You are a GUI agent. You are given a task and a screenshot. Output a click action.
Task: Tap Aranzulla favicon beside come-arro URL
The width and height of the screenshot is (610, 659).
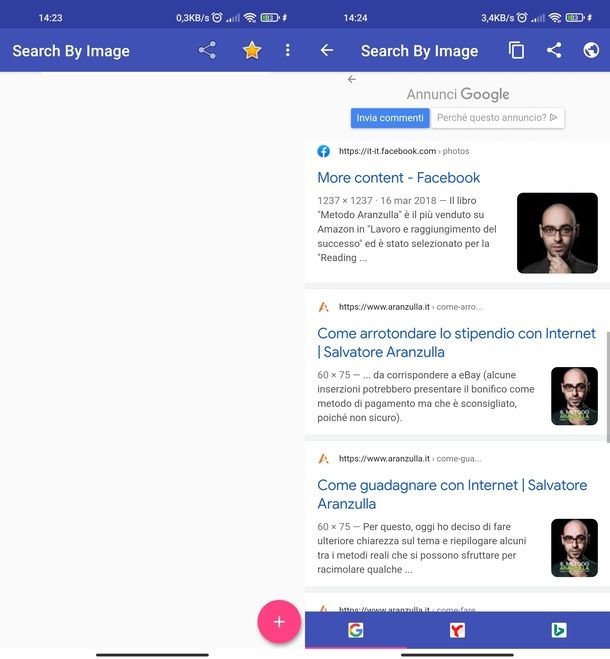323,307
